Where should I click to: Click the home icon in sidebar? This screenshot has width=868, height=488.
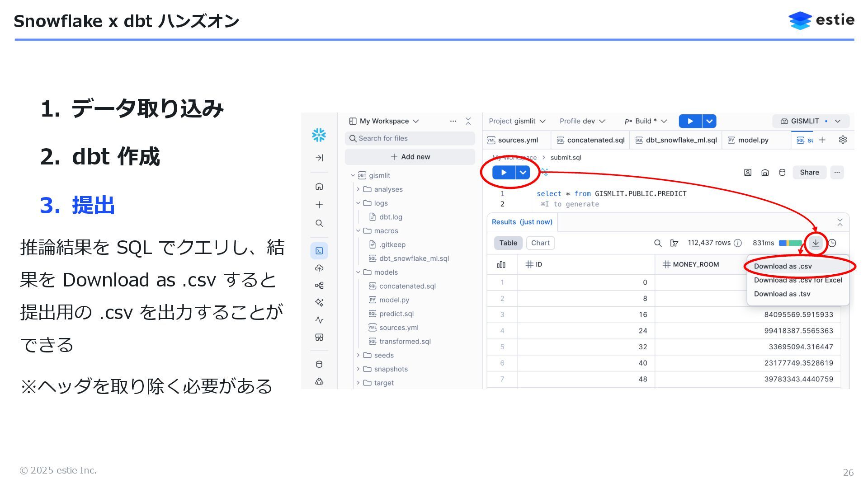(x=319, y=186)
